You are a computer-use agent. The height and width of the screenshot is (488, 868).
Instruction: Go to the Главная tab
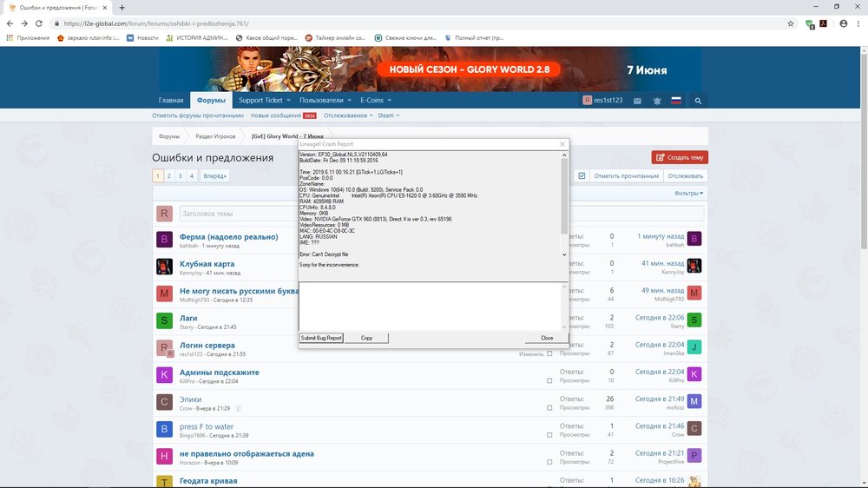click(171, 101)
